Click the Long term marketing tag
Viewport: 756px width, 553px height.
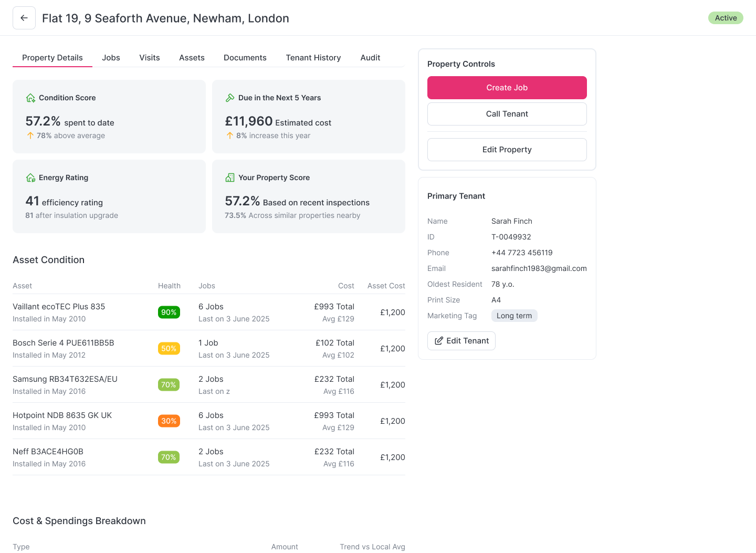[514, 316]
